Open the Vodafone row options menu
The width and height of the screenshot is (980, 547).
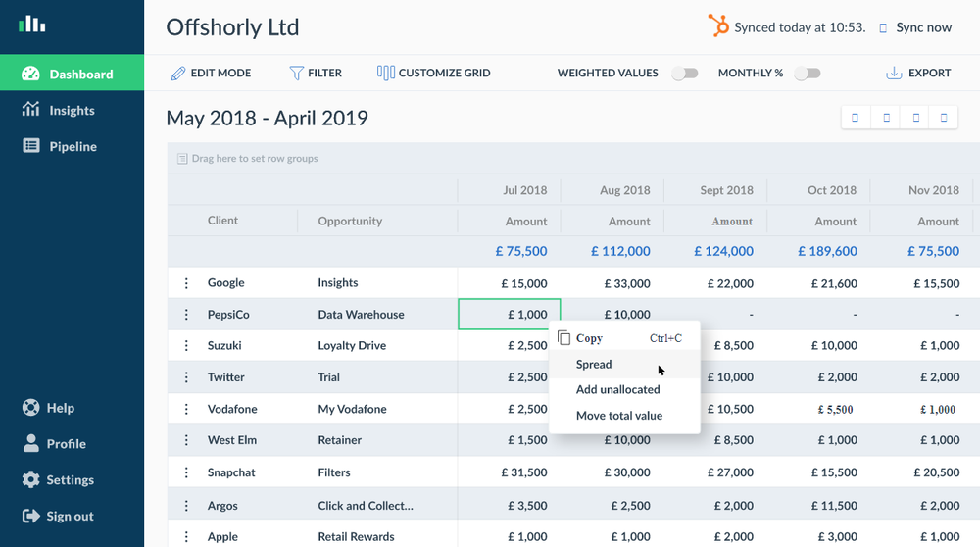coord(186,409)
